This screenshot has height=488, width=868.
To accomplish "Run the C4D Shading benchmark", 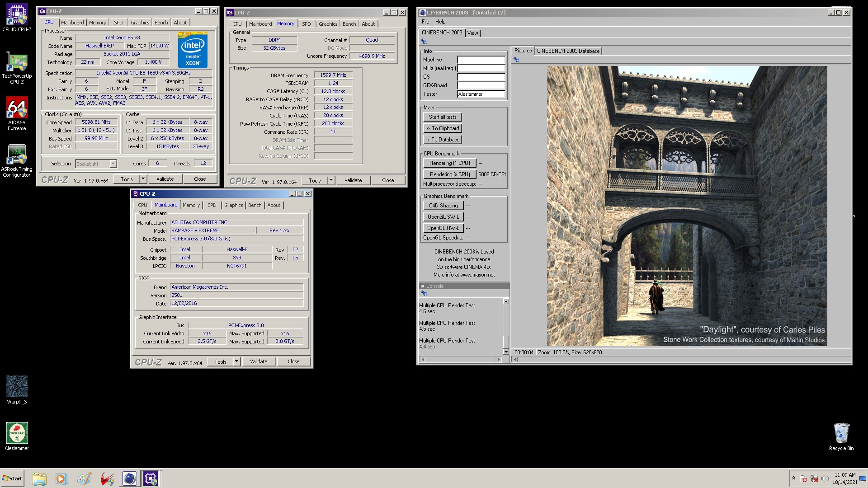I will pos(443,206).
